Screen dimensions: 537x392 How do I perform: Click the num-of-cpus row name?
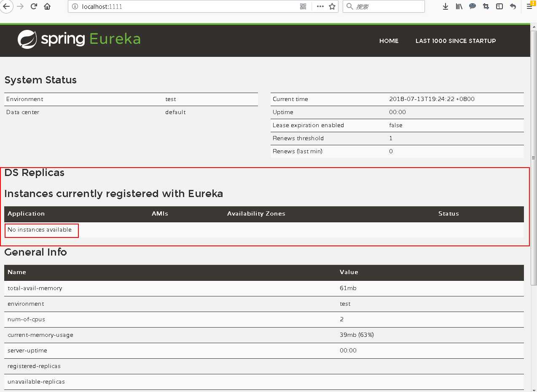click(x=26, y=320)
